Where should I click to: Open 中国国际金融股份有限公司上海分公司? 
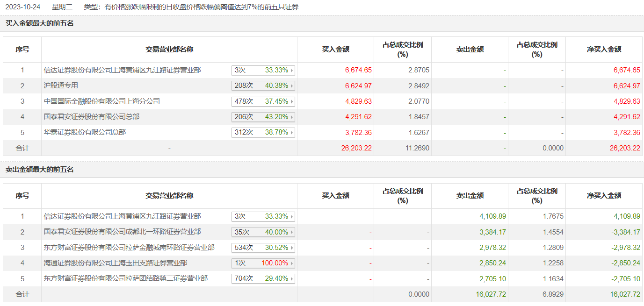pyautogui.click(x=102, y=101)
